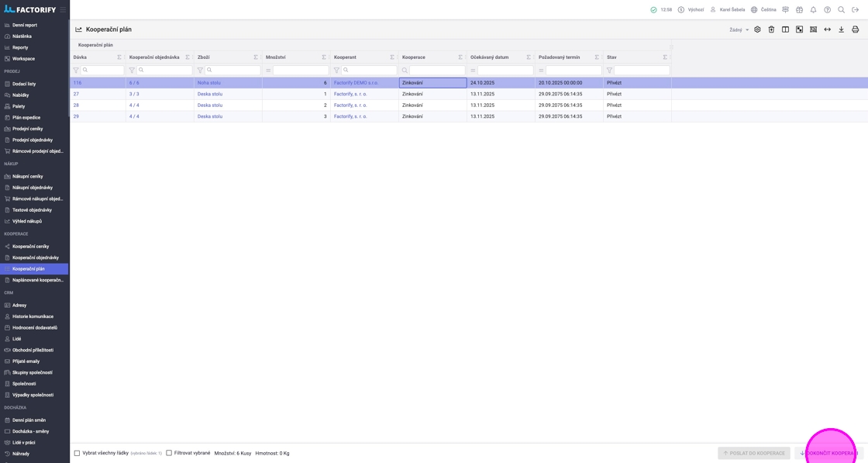Click the Stav filter input
The width and height of the screenshot is (868, 463).
pos(642,71)
